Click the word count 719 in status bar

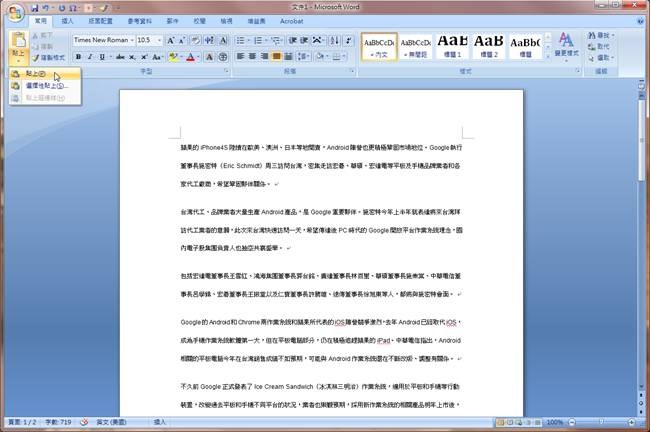tap(58, 422)
